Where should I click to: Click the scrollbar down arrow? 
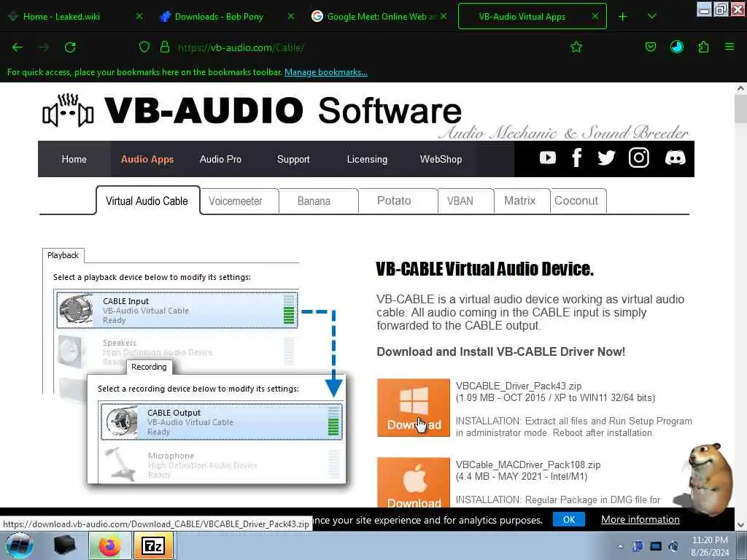pos(741,525)
